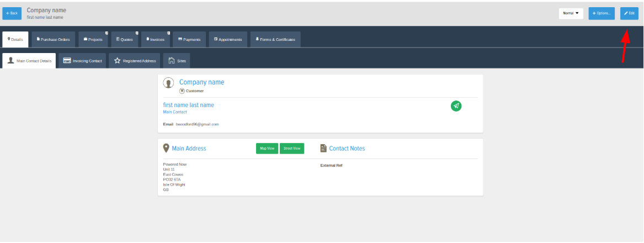Open the Purchase Orders tab

54,39
